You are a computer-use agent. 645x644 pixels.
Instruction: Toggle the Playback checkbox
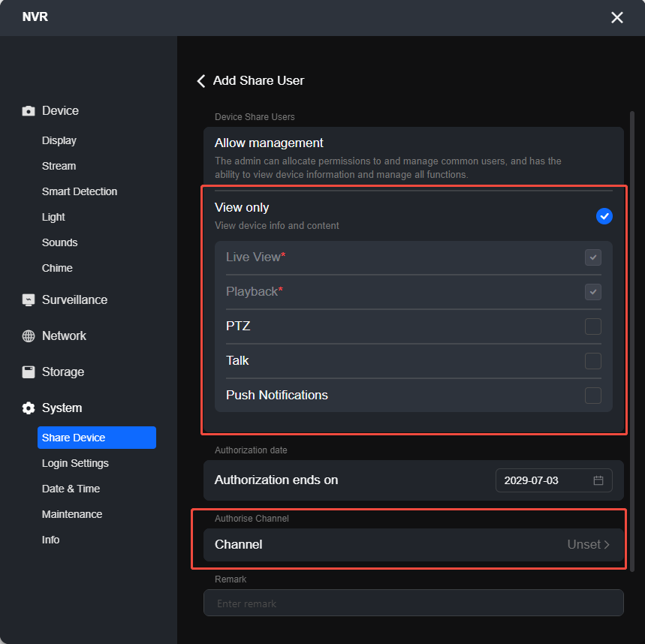tap(592, 292)
